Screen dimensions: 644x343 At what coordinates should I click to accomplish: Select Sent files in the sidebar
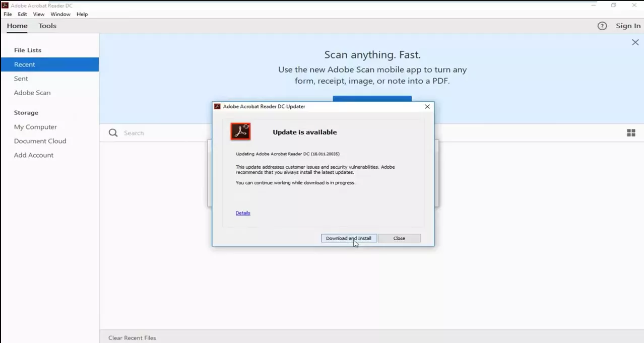coord(21,79)
